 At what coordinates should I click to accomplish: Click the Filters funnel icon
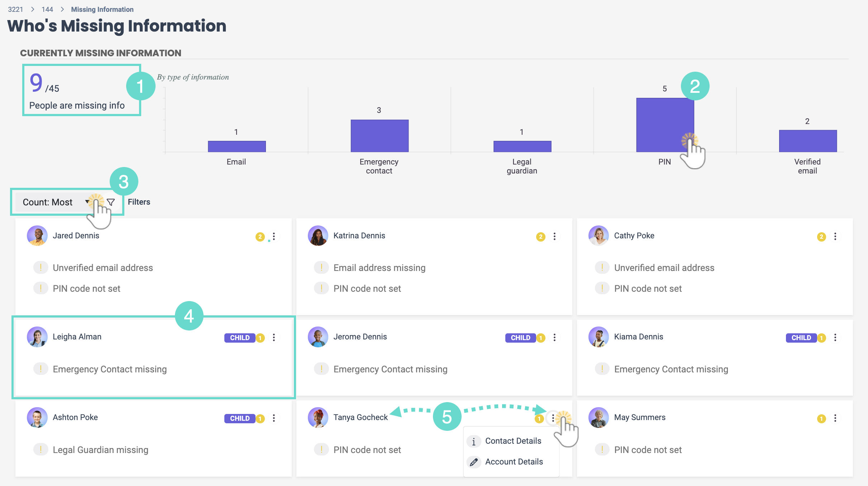tap(111, 202)
